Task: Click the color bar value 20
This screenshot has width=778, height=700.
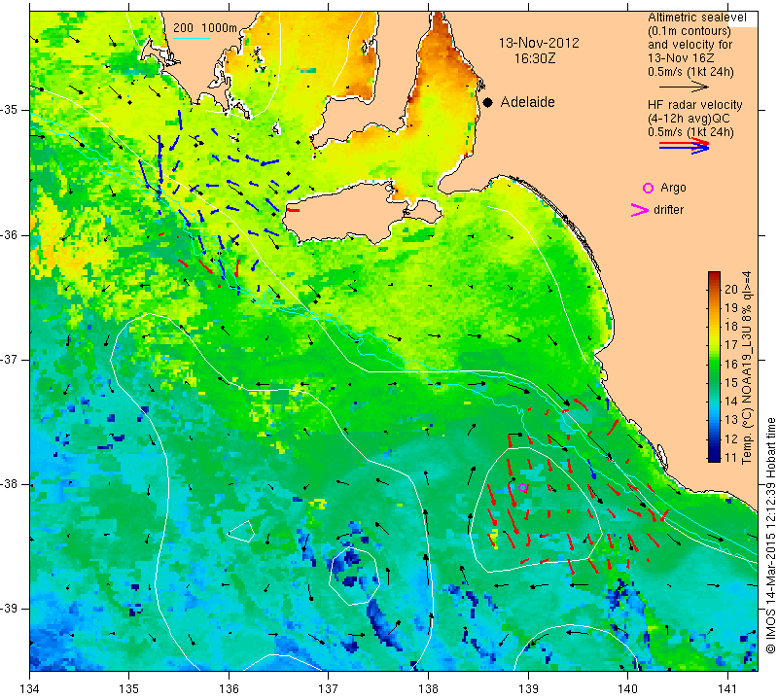Action: coord(731,289)
